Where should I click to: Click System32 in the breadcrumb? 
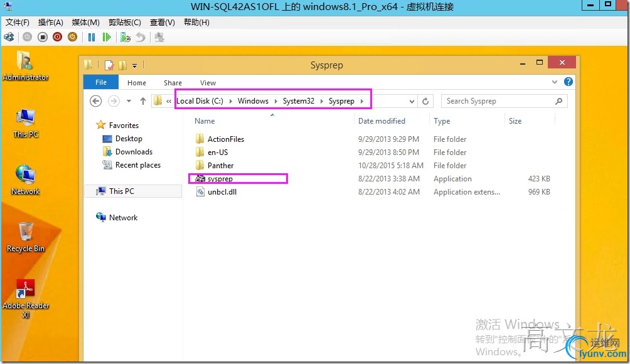coord(299,101)
